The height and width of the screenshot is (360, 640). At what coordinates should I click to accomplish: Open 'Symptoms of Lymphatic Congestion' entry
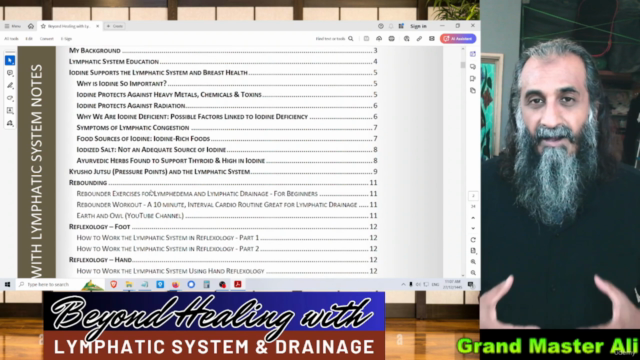click(227, 128)
